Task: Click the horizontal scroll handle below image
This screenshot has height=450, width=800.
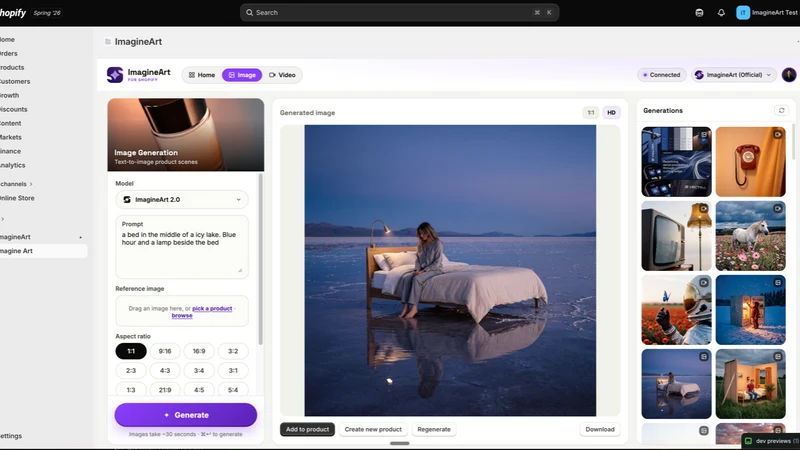Action: pos(399,443)
